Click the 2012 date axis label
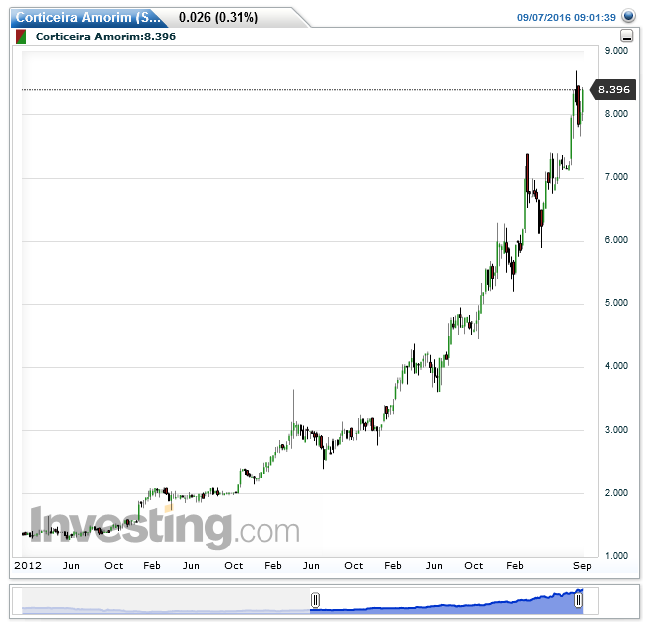 click(x=28, y=566)
